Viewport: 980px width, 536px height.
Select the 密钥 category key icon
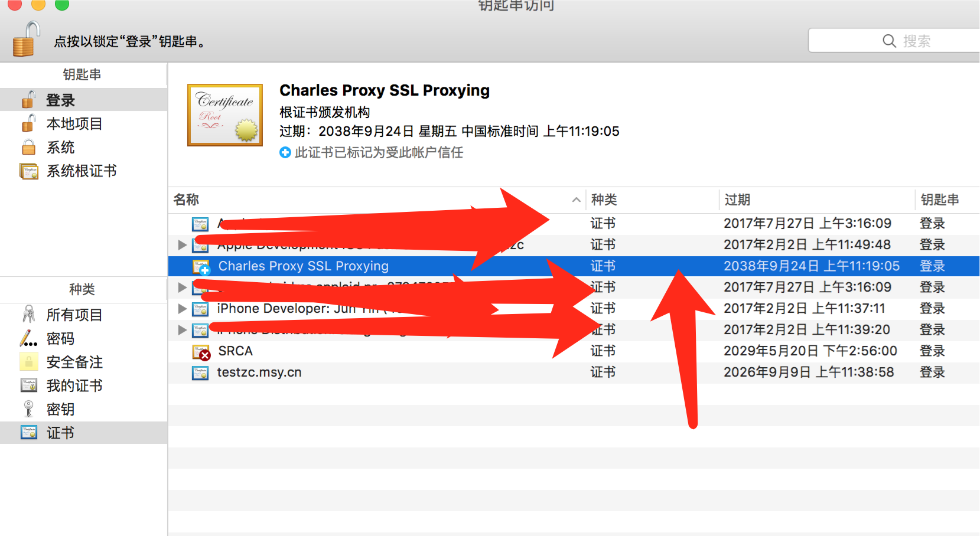click(x=29, y=408)
